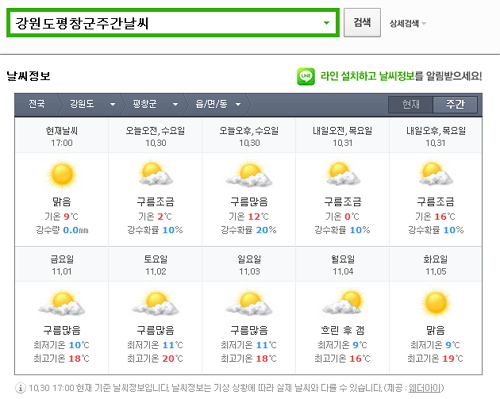Screen dimensions: 500x399
Task: Click 최고기온 20℃ for Saturday
Action: [x=155, y=359]
